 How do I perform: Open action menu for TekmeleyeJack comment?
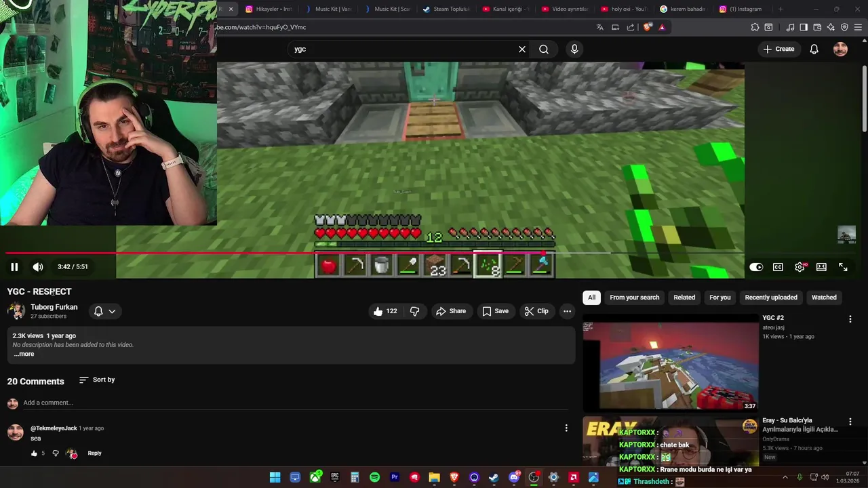click(566, 428)
